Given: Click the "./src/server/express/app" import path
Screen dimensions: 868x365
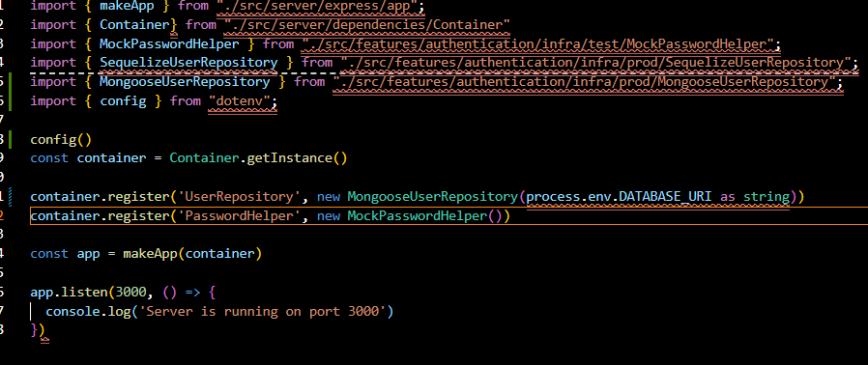Looking at the screenshot, I should (317, 6).
